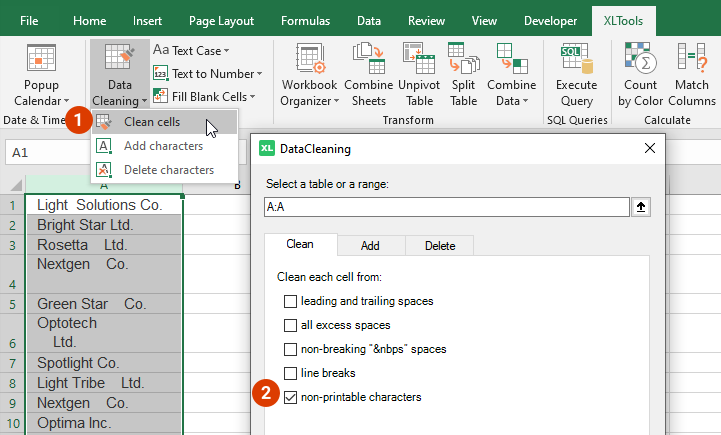
Task: Switch to the Add tab in DataCleaning
Action: pos(370,246)
